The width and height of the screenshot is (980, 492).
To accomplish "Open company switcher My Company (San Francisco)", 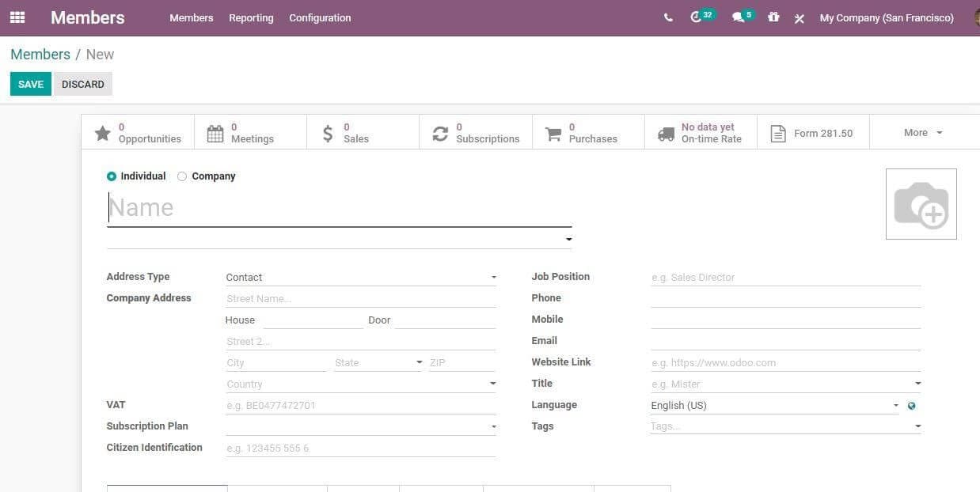I will (x=887, y=17).
